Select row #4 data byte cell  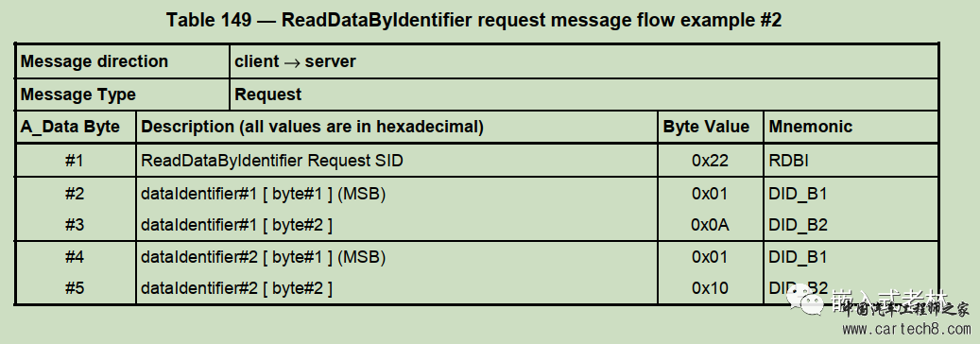tap(75, 257)
